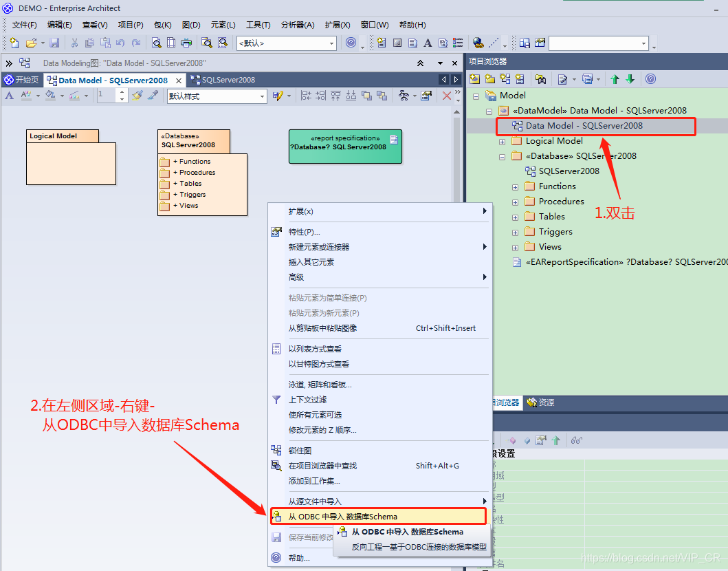Click New Model From Pattern icon in browser
The image size is (728, 571).
tap(474, 79)
